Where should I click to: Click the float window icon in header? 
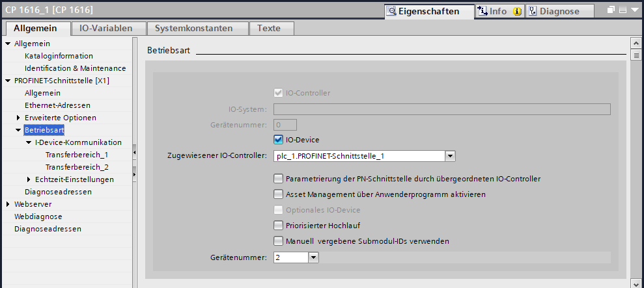[611, 10]
